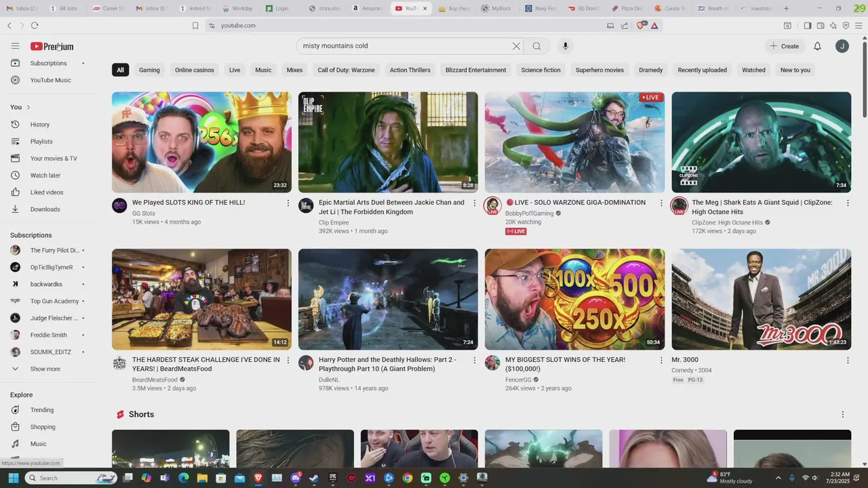Expand the You section chevron
Image resolution: width=868 pixels, height=488 pixels.
[x=28, y=107]
